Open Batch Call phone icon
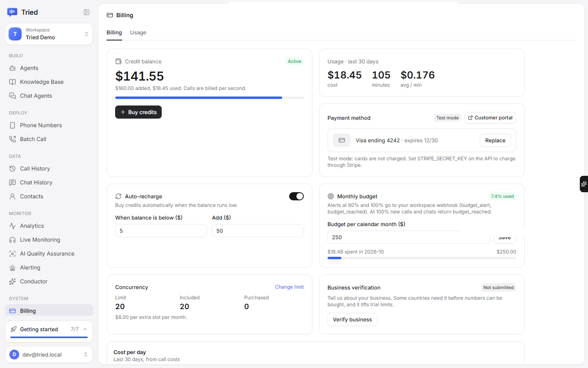Viewport: 588px width, 368px height. tap(13, 139)
